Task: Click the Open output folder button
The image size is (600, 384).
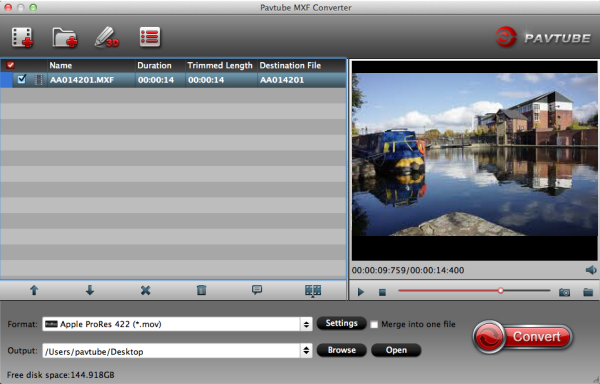Action: 396,350
